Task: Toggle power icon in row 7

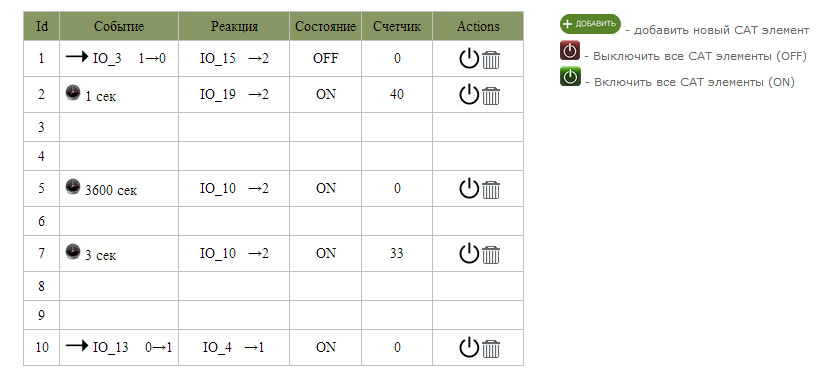Action: click(x=469, y=254)
